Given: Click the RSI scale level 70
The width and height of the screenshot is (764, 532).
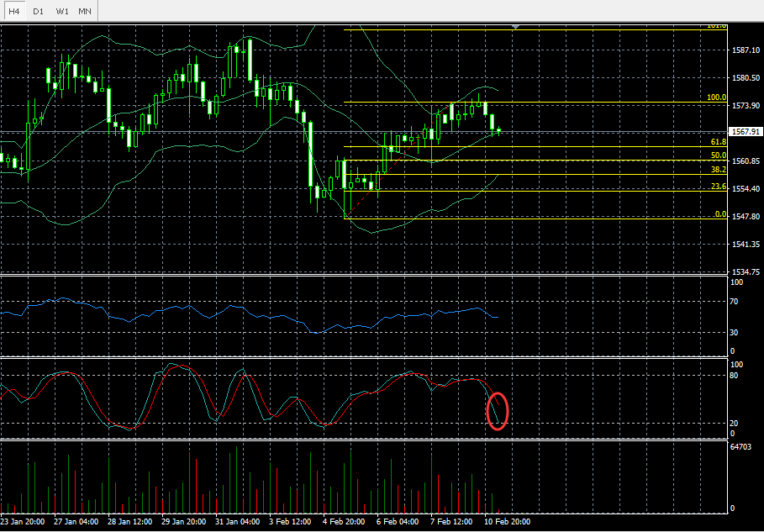Looking at the screenshot, I should click(735, 302).
